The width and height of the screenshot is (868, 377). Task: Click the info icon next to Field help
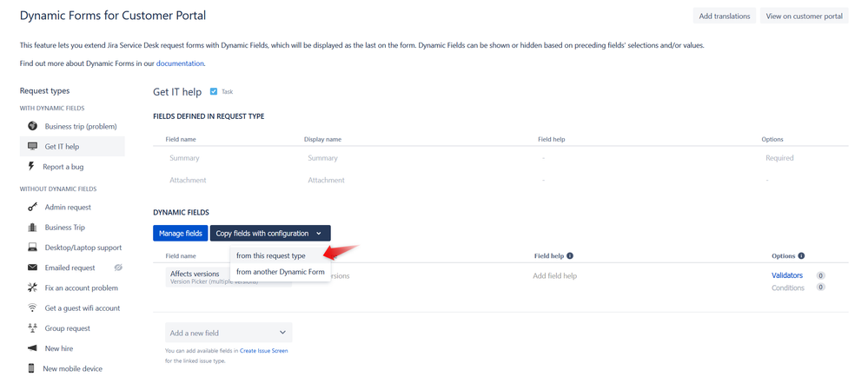point(570,255)
